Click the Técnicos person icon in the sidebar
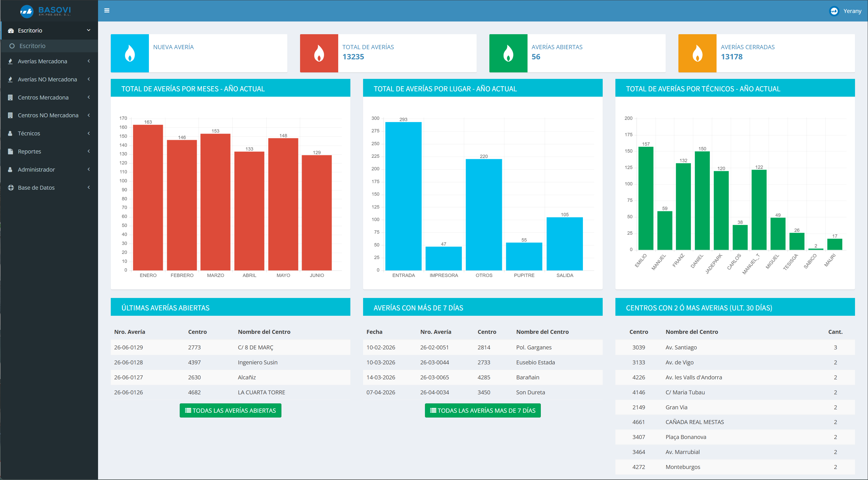This screenshot has height=480, width=868. click(x=10, y=133)
